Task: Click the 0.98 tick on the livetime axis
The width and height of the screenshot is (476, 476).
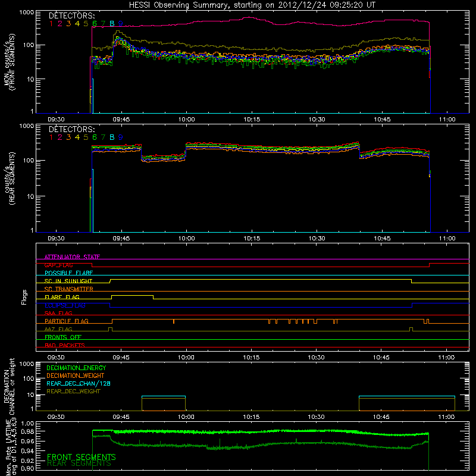Action: click(28, 431)
